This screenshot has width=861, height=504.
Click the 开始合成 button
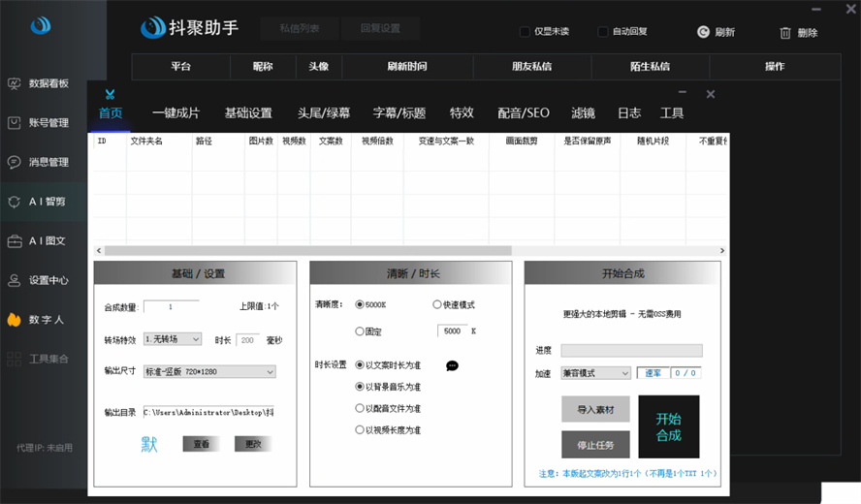669,427
